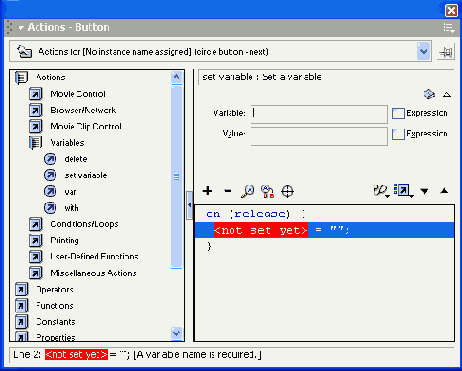Click the minus icon to delete action
462x371 pixels.
(228, 191)
